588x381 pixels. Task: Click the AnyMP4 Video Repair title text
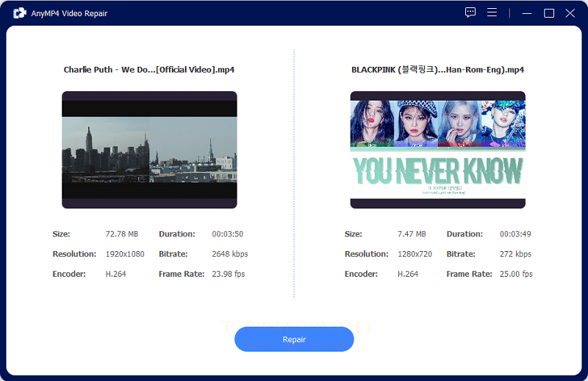tap(69, 13)
